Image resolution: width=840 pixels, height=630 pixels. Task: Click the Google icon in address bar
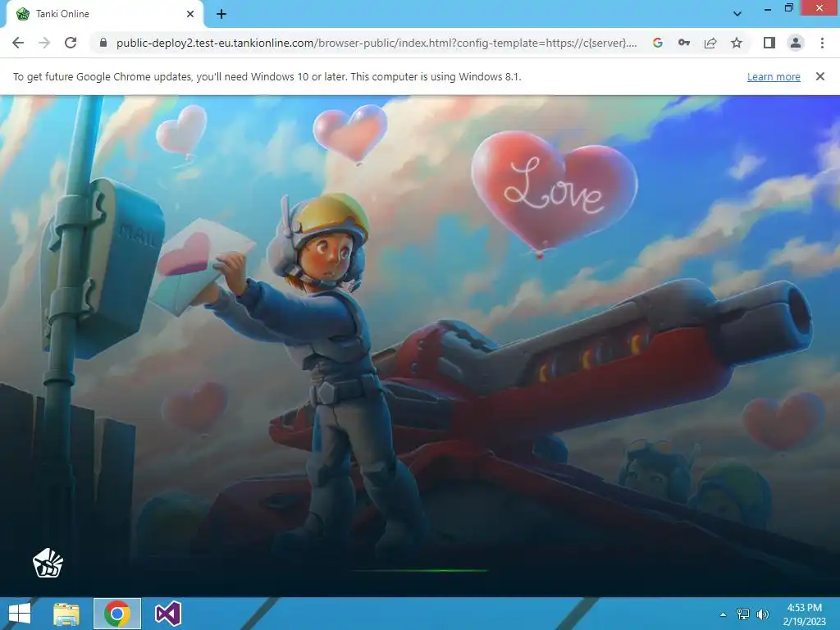click(658, 43)
